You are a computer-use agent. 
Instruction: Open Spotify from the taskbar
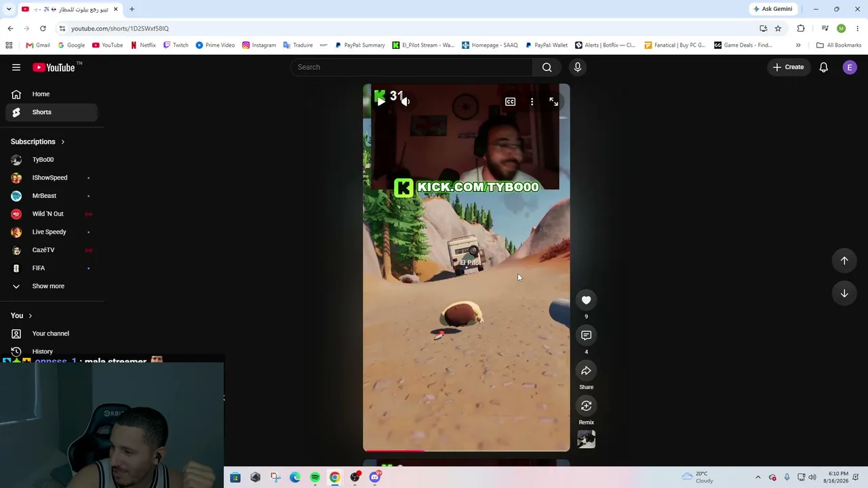(x=315, y=477)
